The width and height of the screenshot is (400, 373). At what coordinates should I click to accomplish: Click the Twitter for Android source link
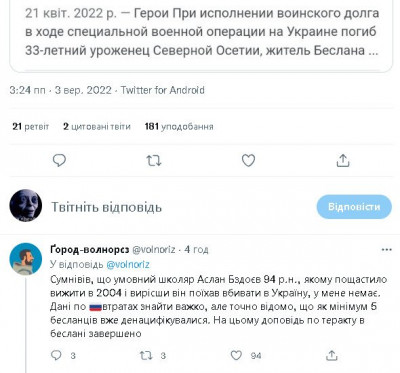[162, 90]
